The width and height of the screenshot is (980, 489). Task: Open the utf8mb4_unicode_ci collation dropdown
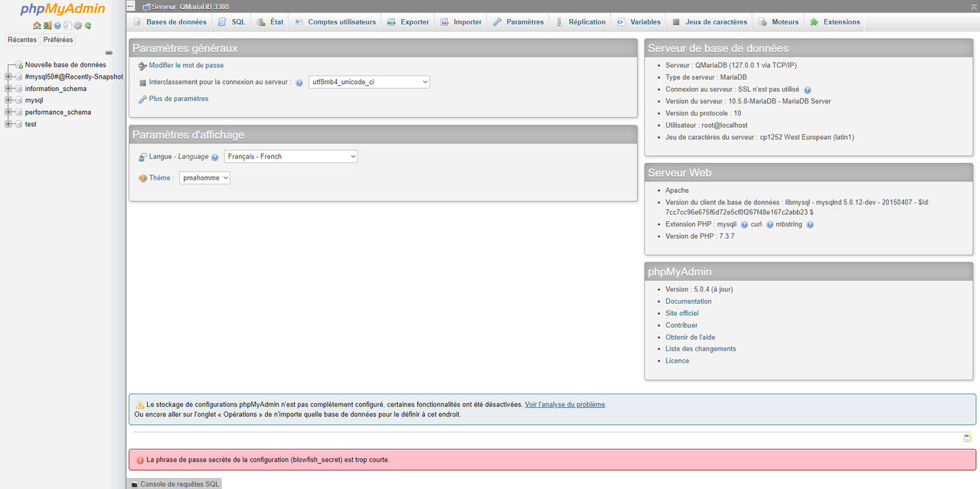(369, 82)
